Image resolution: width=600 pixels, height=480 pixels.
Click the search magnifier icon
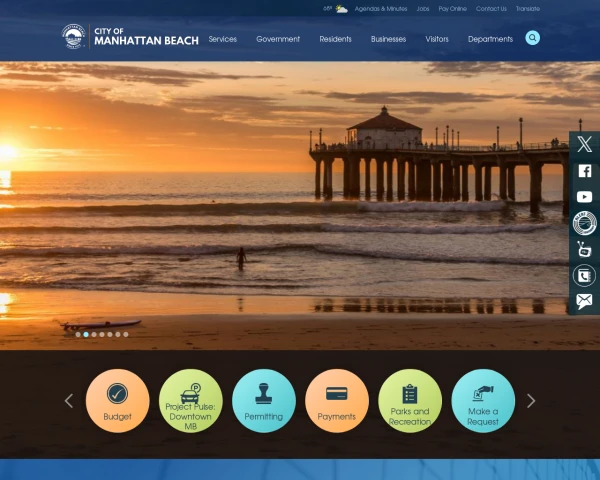532,38
